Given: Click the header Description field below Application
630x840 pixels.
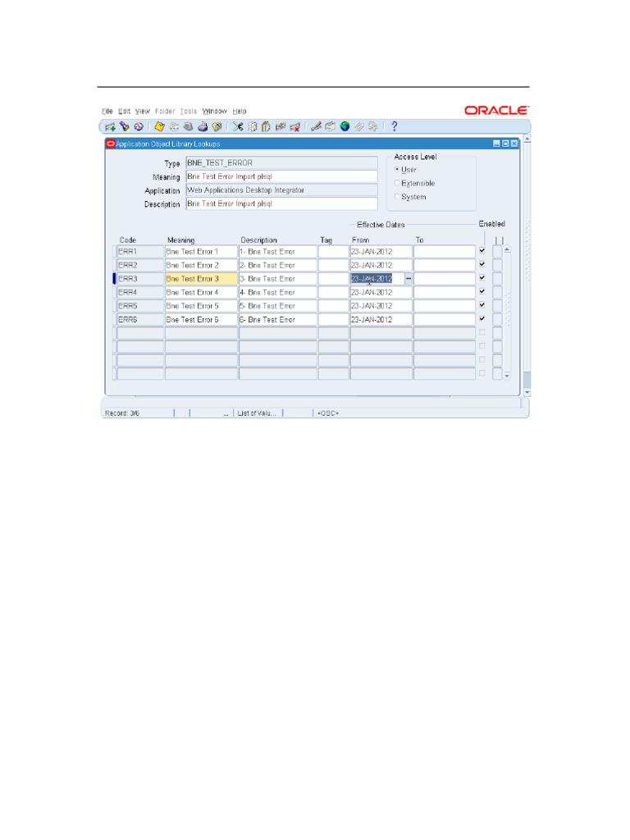Looking at the screenshot, I should (282, 203).
